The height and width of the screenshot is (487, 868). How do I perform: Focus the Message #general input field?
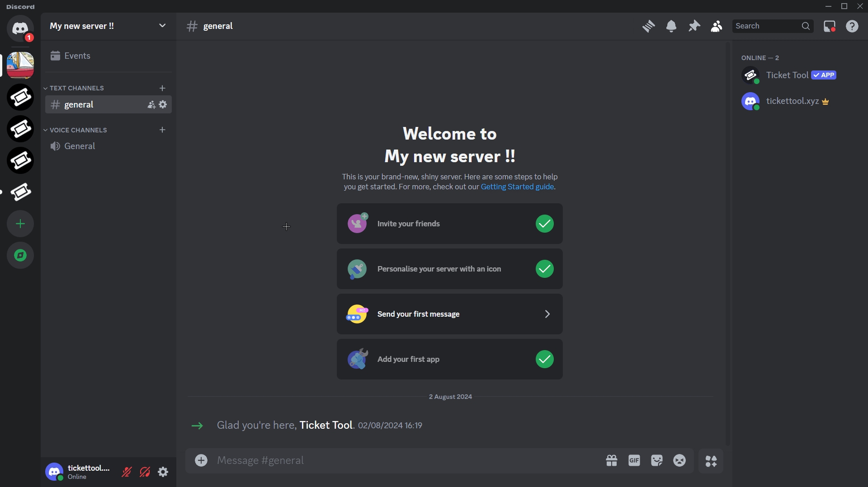coord(402,460)
